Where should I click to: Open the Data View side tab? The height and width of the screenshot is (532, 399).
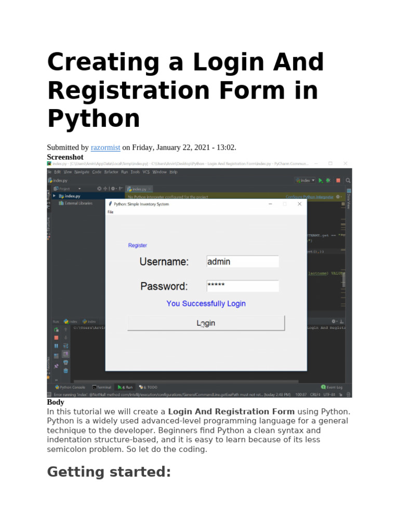pos(349,199)
